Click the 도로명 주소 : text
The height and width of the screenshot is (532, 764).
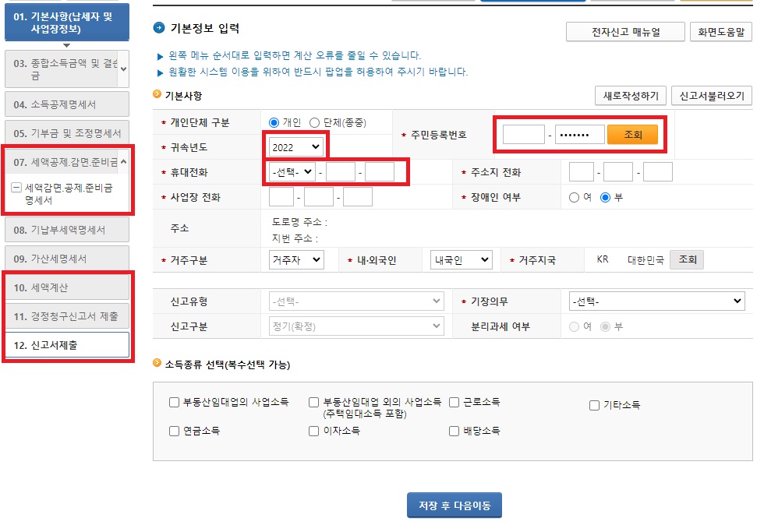click(x=299, y=222)
